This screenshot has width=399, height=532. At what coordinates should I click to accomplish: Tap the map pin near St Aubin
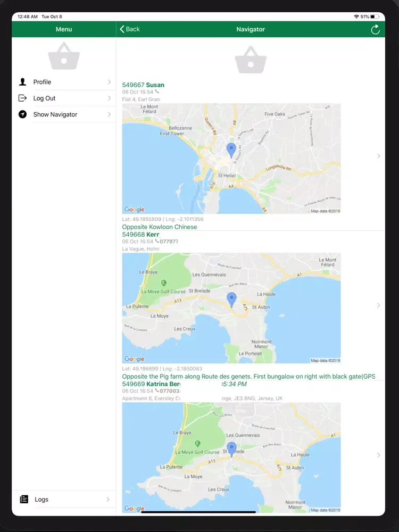coord(231,300)
